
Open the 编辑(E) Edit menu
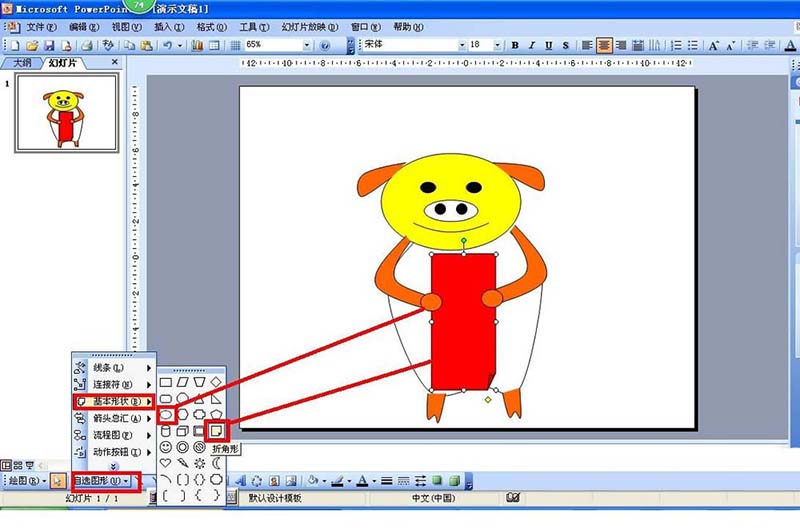[x=84, y=27]
